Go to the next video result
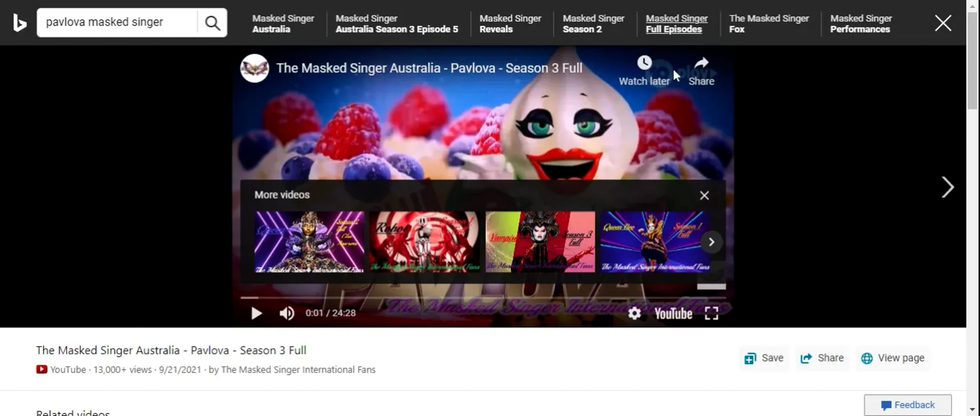The image size is (980, 416). pyautogui.click(x=947, y=187)
